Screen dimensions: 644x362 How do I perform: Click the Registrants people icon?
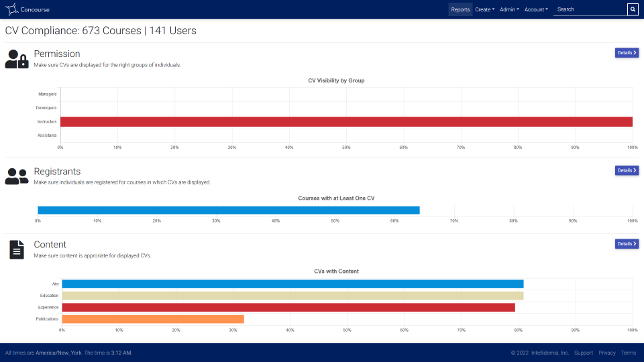pyautogui.click(x=17, y=176)
